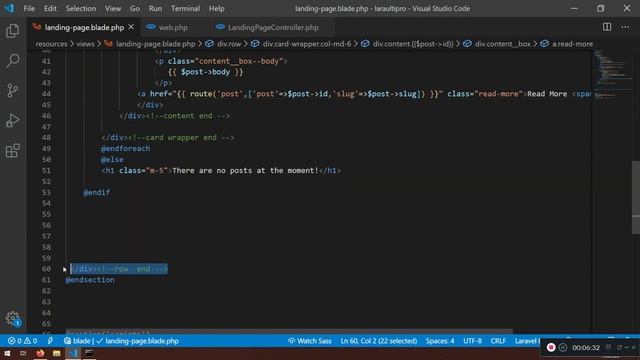The width and height of the screenshot is (640, 360).
Task: Open Firefox from the taskbar
Action: 40,353
